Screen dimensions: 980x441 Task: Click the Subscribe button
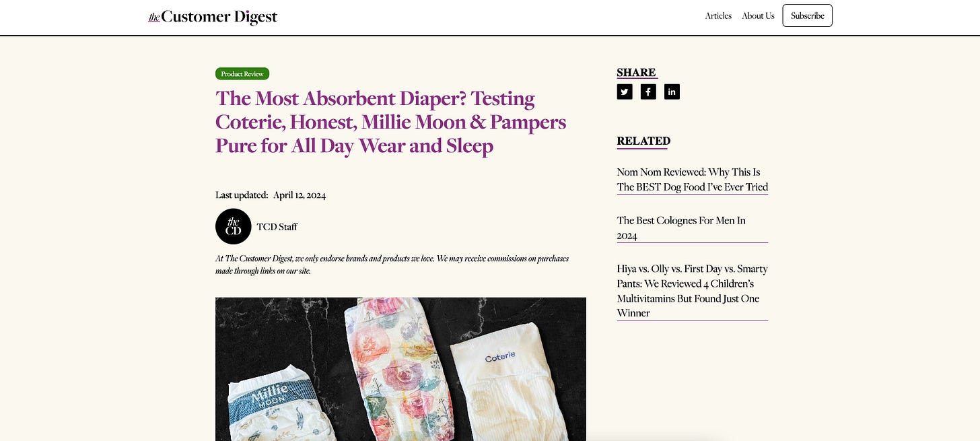click(x=807, y=15)
